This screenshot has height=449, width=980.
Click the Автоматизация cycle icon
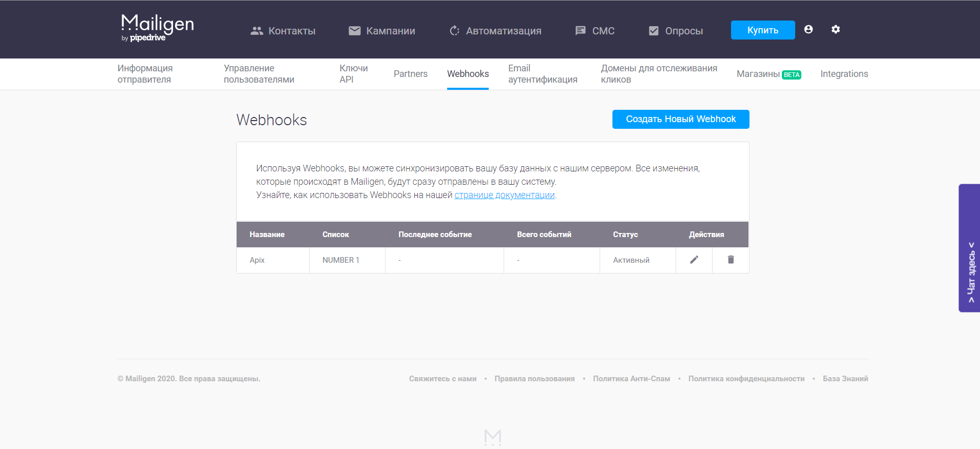(454, 31)
